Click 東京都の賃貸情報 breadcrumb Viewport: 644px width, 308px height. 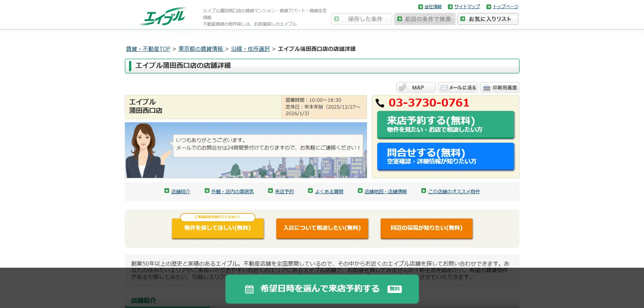click(201, 49)
